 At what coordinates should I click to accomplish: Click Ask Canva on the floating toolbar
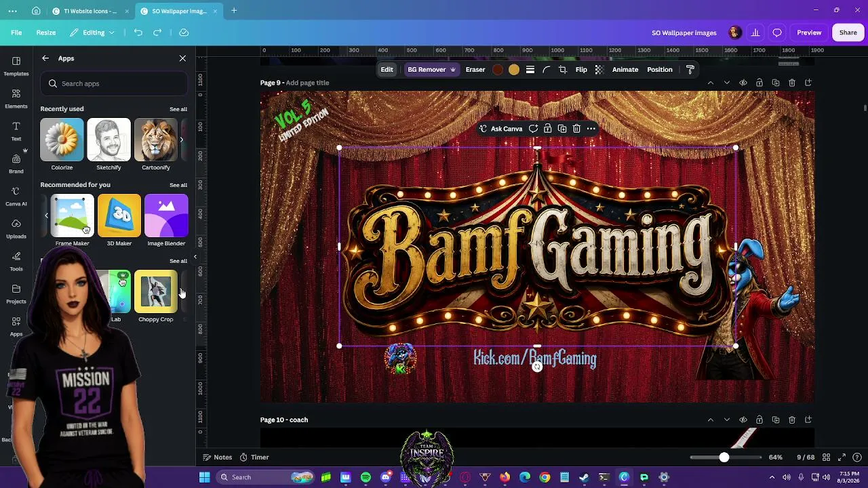pos(501,129)
